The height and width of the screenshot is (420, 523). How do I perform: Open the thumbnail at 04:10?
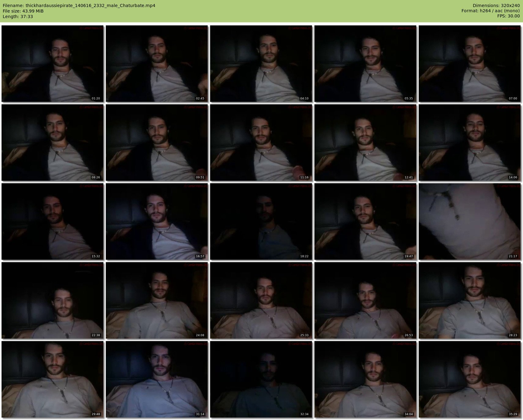point(261,64)
